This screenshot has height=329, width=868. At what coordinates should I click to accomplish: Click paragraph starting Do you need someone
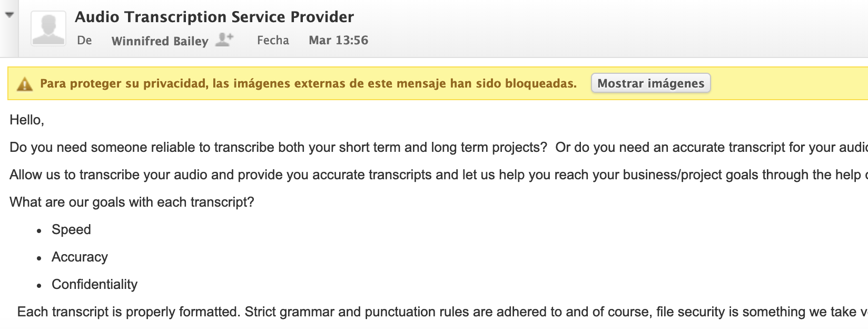[x=439, y=147]
